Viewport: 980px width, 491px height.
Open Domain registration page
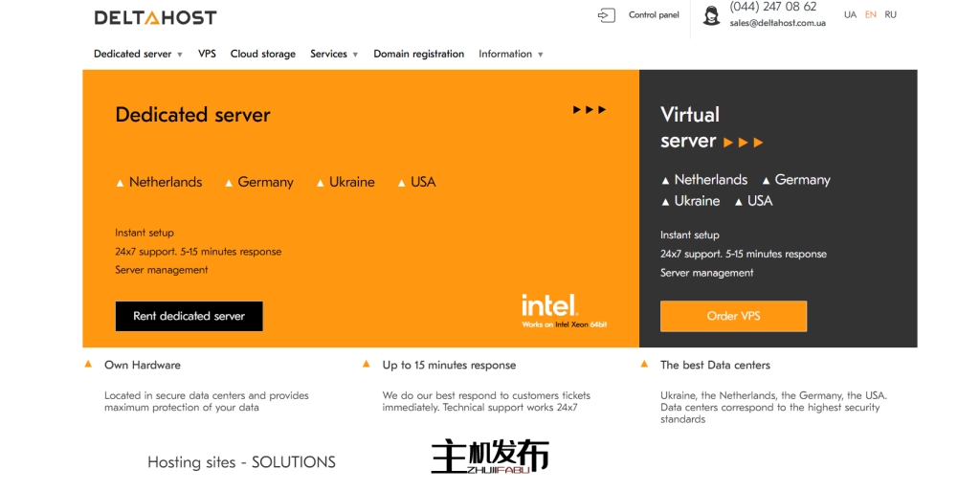point(419,54)
